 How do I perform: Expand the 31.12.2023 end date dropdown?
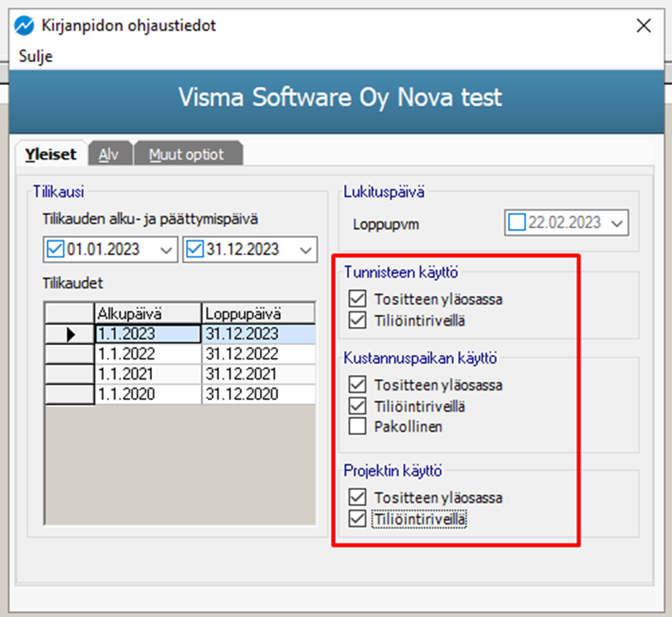(x=306, y=250)
